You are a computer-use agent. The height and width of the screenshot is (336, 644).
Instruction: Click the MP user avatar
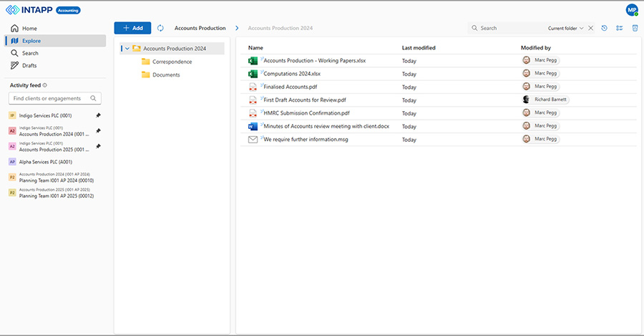pyautogui.click(x=631, y=9)
